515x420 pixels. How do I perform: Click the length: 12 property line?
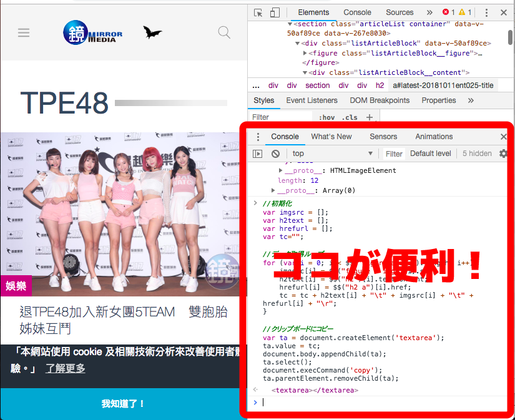(x=298, y=180)
